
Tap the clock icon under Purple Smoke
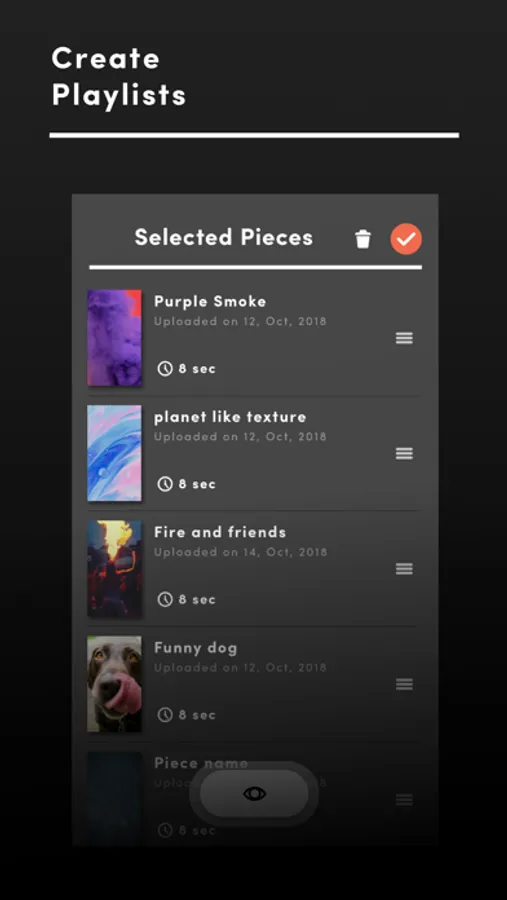165,368
